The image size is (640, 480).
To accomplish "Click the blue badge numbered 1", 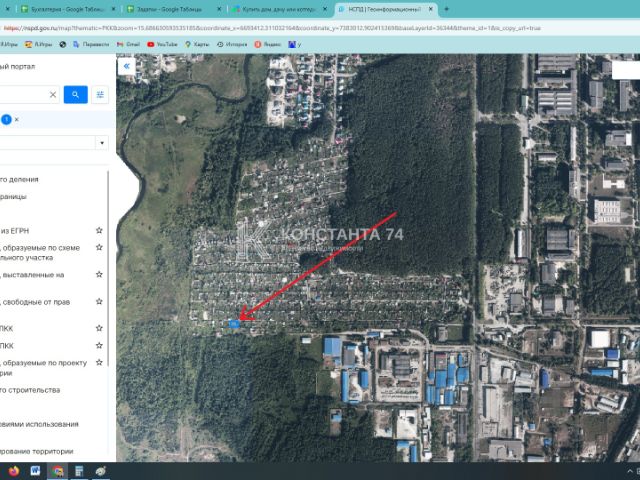I will pos(6,120).
